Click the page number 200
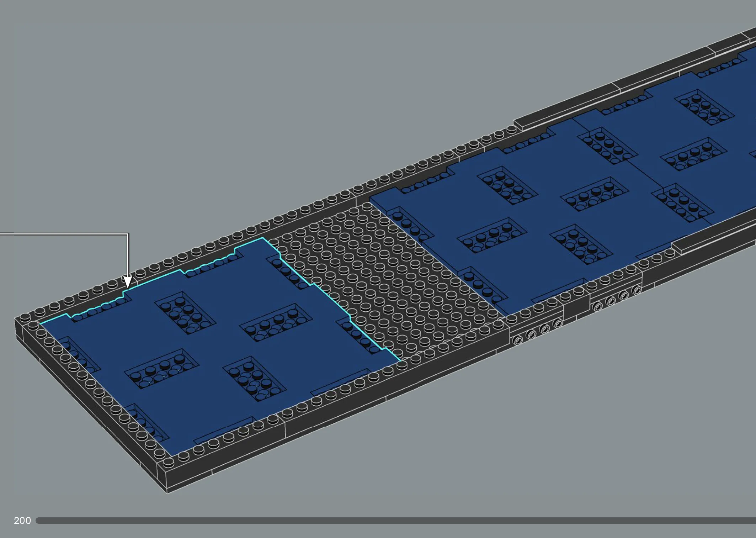756x538 pixels. click(x=22, y=521)
